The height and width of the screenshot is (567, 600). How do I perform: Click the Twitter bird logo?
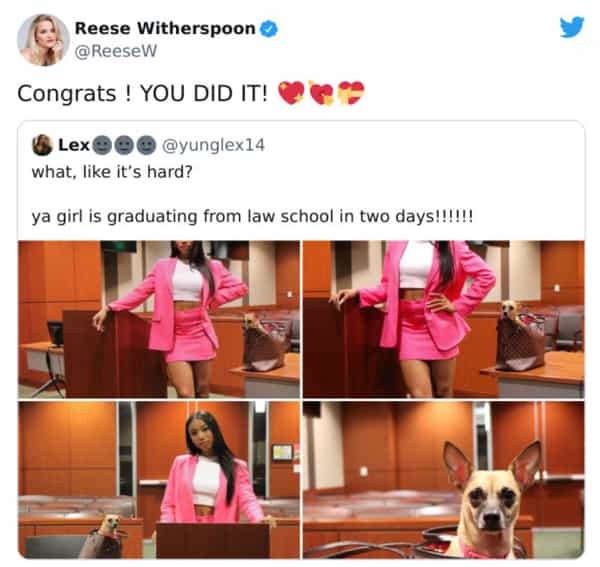572,27
